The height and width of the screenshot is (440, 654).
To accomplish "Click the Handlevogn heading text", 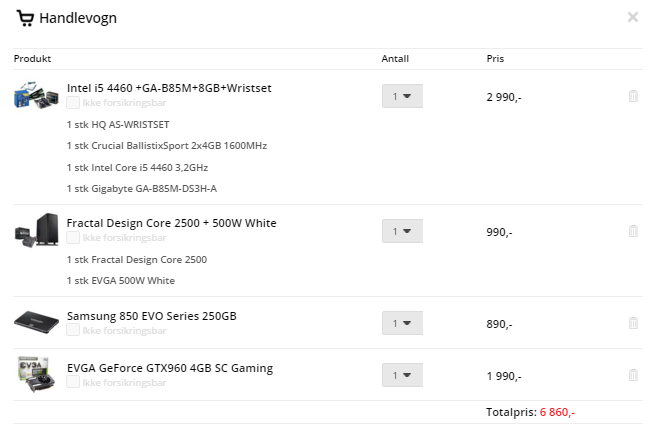I will 78,18.
